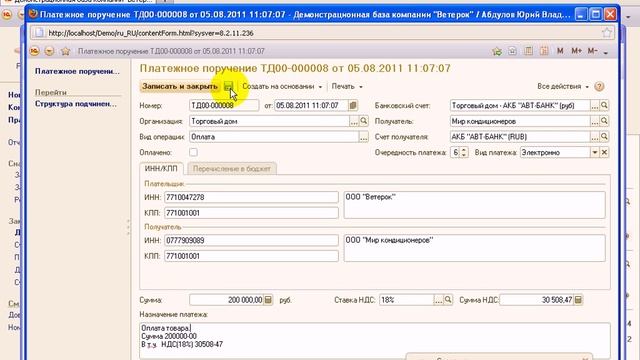
Task: Toggle the Оплачено checkbox
Action: pyautogui.click(x=193, y=152)
